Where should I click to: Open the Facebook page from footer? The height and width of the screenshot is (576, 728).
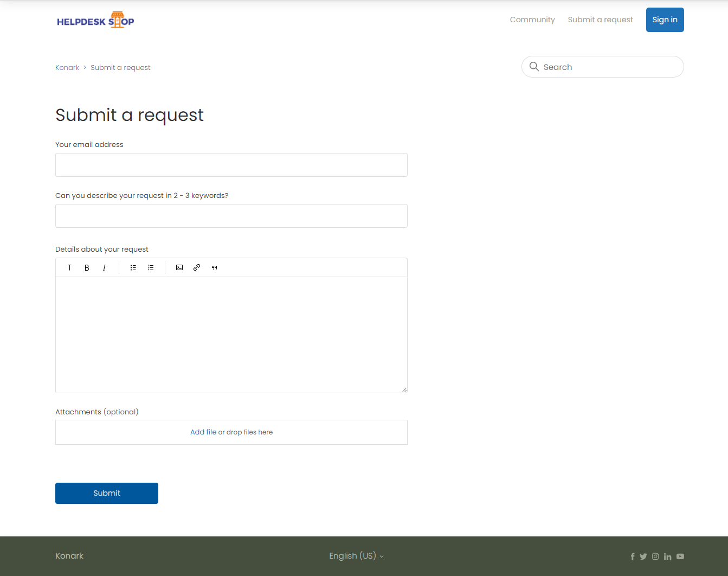[632, 556]
